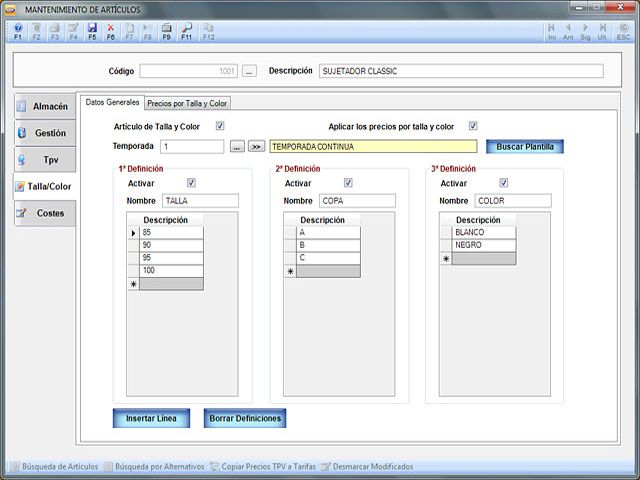
Task: Click Nombre field containing COLOR
Action: point(513,201)
